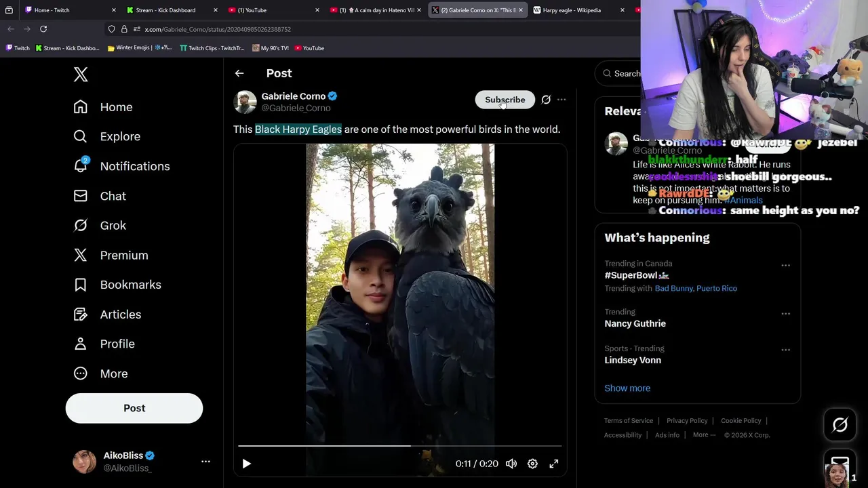Open the post's three-dot options menu
This screenshot has width=868, height=488.
point(561,100)
